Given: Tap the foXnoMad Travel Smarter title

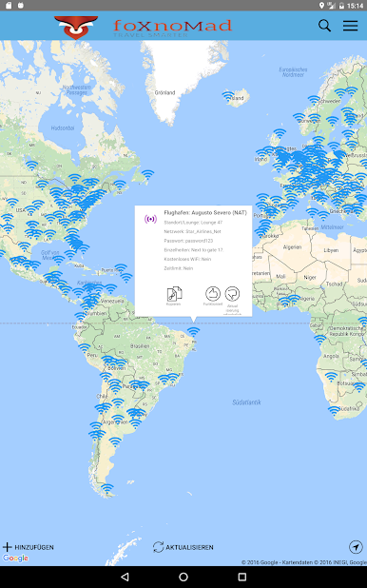Looking at the screenshot, I should [172, 28].
